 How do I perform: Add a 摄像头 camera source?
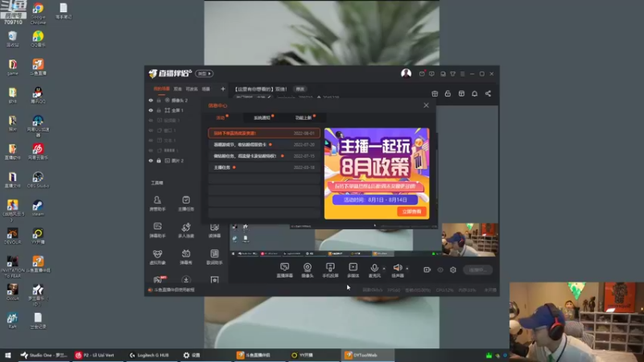coord(308,270)
